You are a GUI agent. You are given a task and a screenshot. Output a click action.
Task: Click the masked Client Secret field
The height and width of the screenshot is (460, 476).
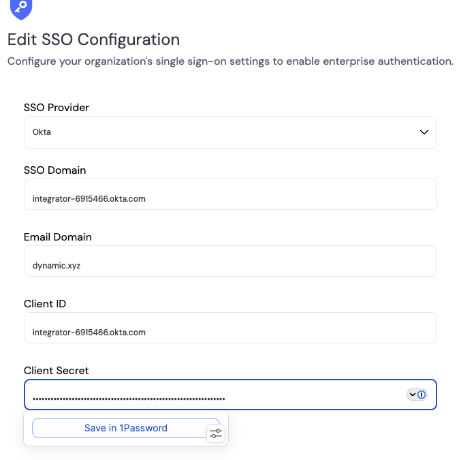point(306,395)
